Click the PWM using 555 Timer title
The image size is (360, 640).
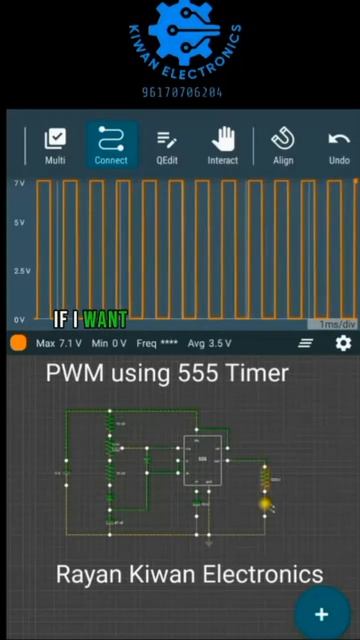(x=167, y=373)
